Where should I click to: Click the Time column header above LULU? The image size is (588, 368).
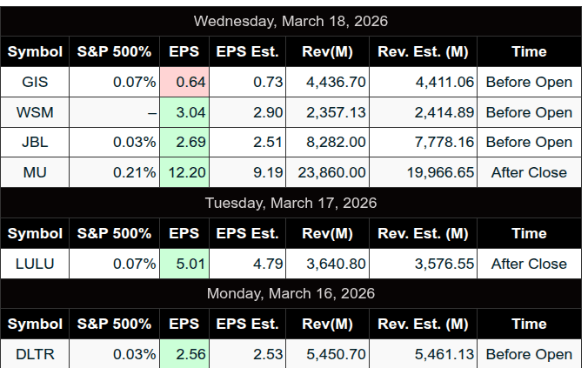529,233
